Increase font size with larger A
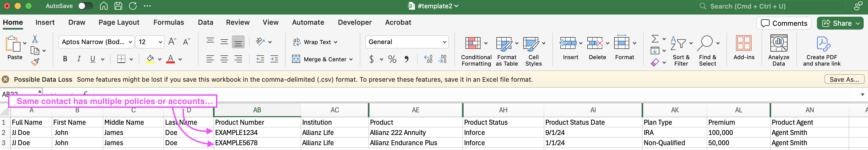This screenshot has height=150, width=868. pos(172,42)
